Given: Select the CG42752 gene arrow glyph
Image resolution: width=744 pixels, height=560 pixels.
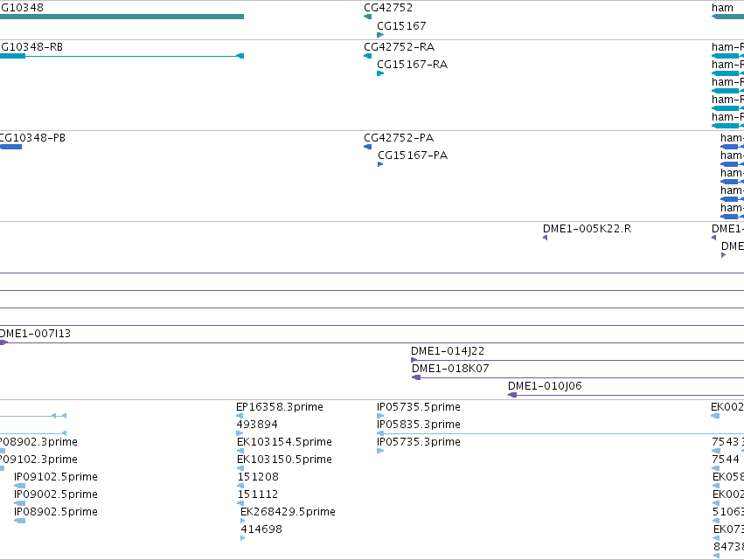Looking at the screenshot, I should click(368, 17).
